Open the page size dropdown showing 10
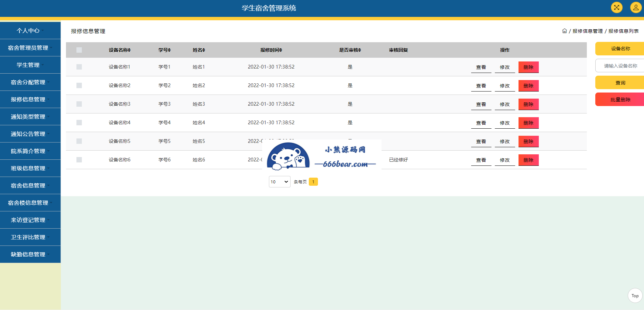The image size is (644, 310). point(280,182)
